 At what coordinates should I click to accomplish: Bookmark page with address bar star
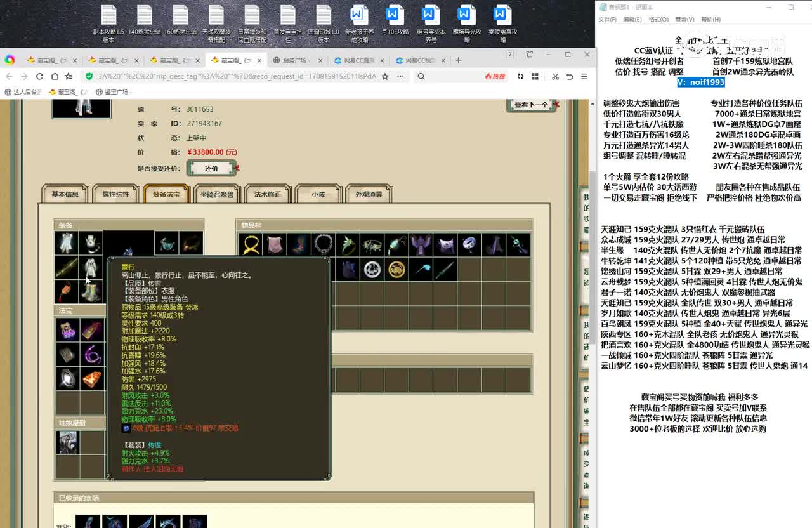coord(384,76)
